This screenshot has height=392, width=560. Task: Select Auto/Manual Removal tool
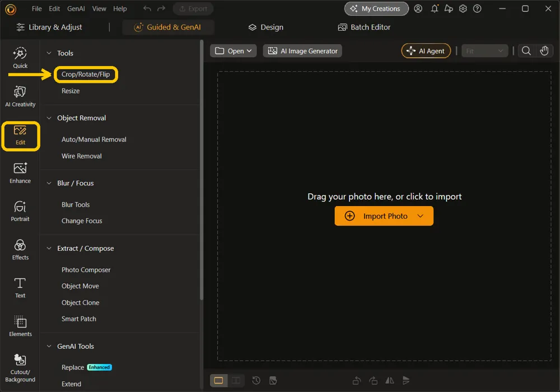(x=94, y=139)
